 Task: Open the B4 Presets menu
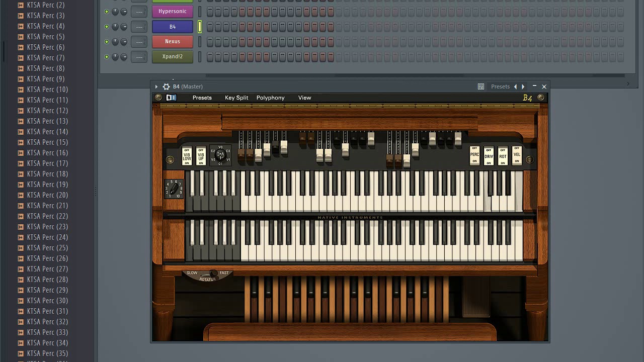coord(202,98)
